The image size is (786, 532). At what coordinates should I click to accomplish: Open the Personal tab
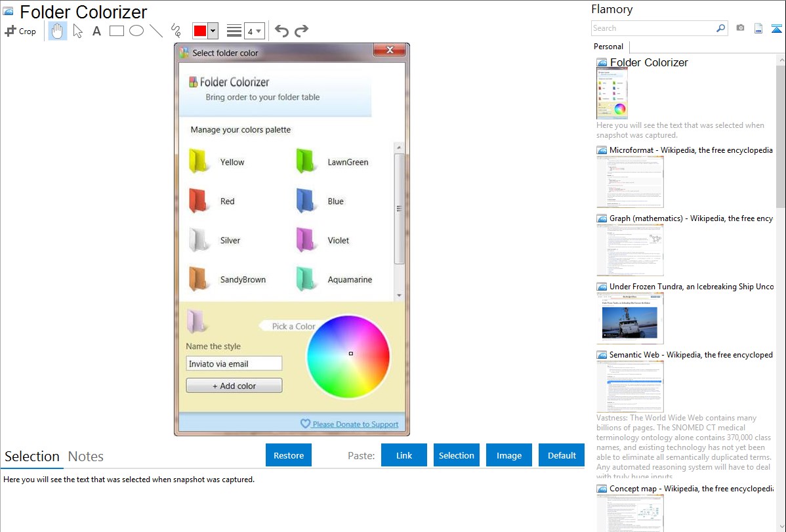pos(609,47)
